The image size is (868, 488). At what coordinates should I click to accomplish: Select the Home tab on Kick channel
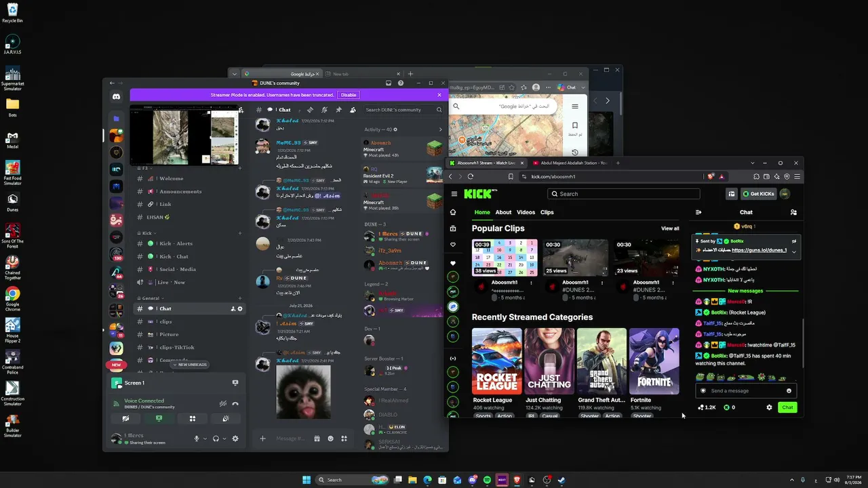pos(482,212)
